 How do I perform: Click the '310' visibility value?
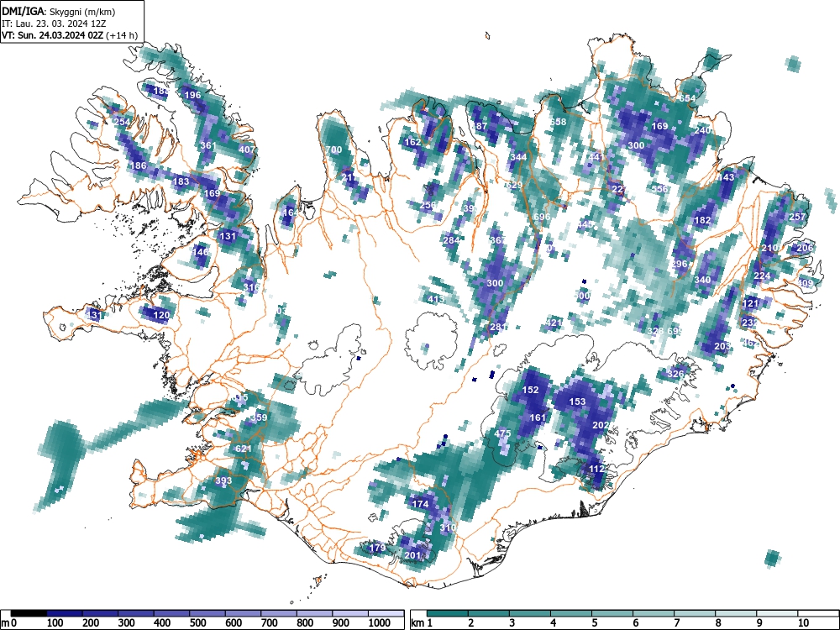tap(448, 528)
